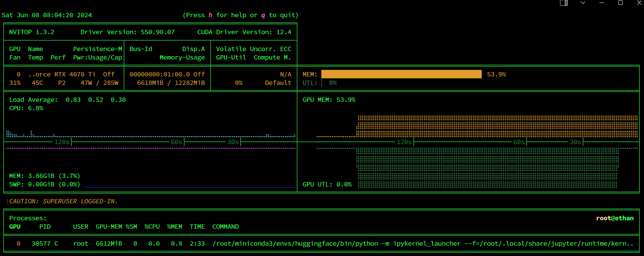Click the %MEM column header

pos(175,227)
